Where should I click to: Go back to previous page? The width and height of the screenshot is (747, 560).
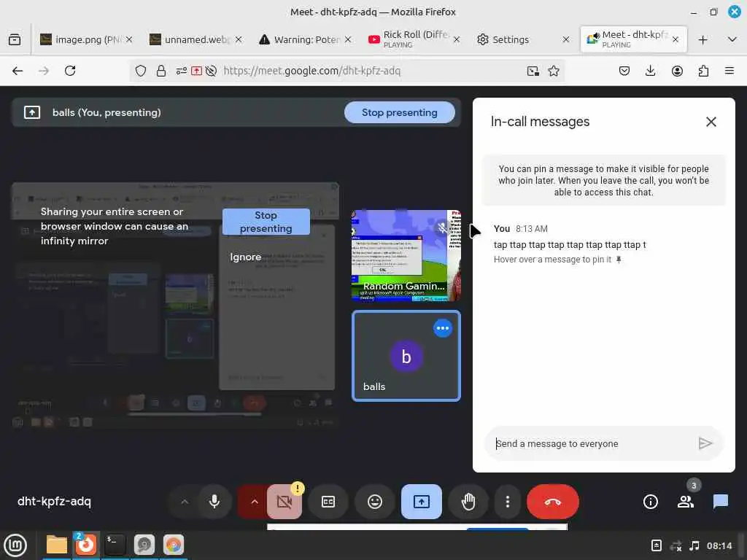coord(18,71)
